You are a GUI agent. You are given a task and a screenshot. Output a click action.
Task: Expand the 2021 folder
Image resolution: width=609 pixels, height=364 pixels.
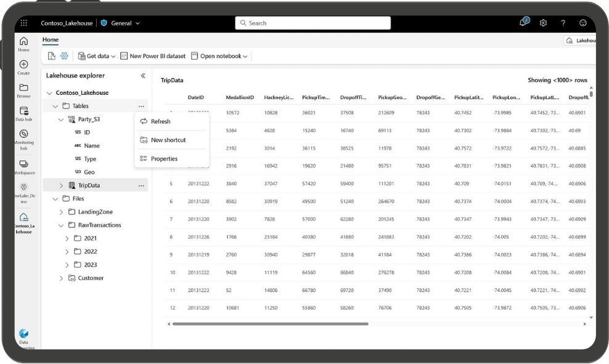(67, 238)
